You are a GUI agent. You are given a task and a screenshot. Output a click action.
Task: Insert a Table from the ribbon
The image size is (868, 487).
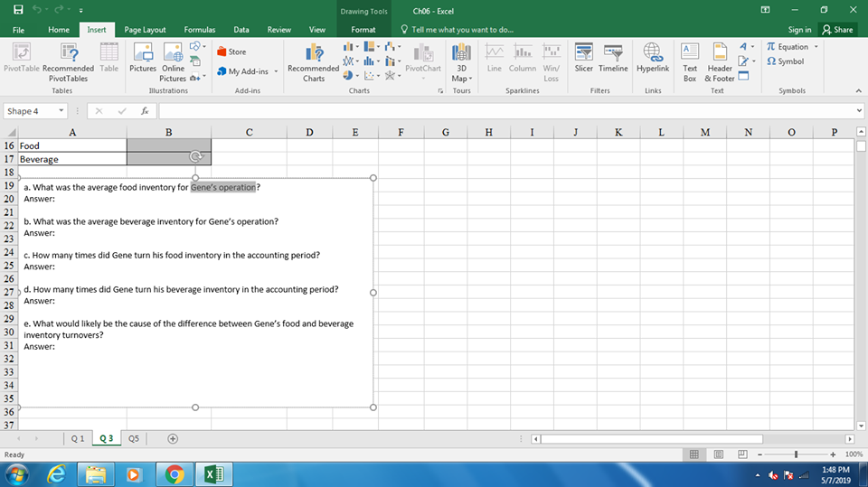click(109, 58)
